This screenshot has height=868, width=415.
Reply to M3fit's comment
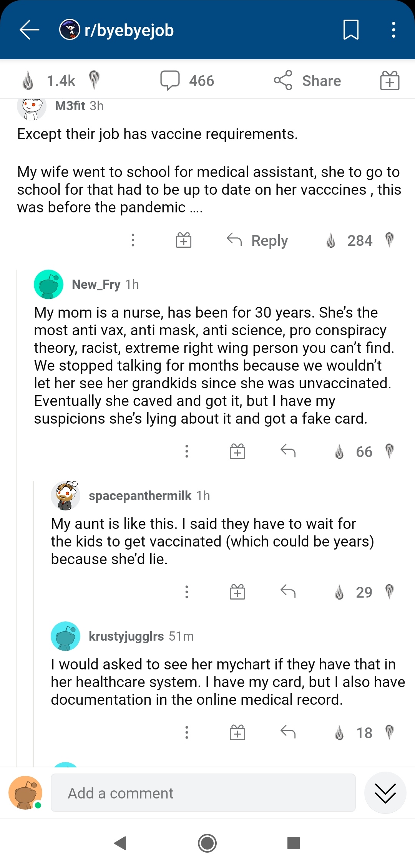click(x=257, y=241)
